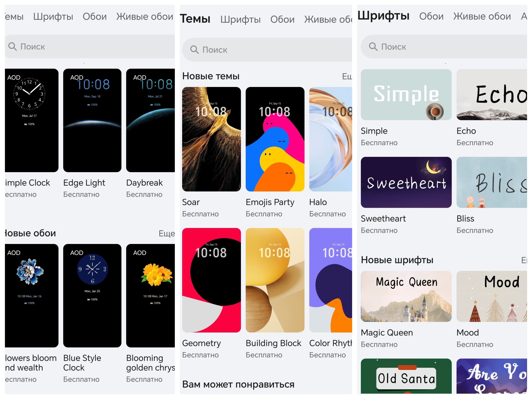Image resolution: width=532 pixels, height=399 pixels.
Task: Open the Emojis Party theme
Action: [275, 139]
